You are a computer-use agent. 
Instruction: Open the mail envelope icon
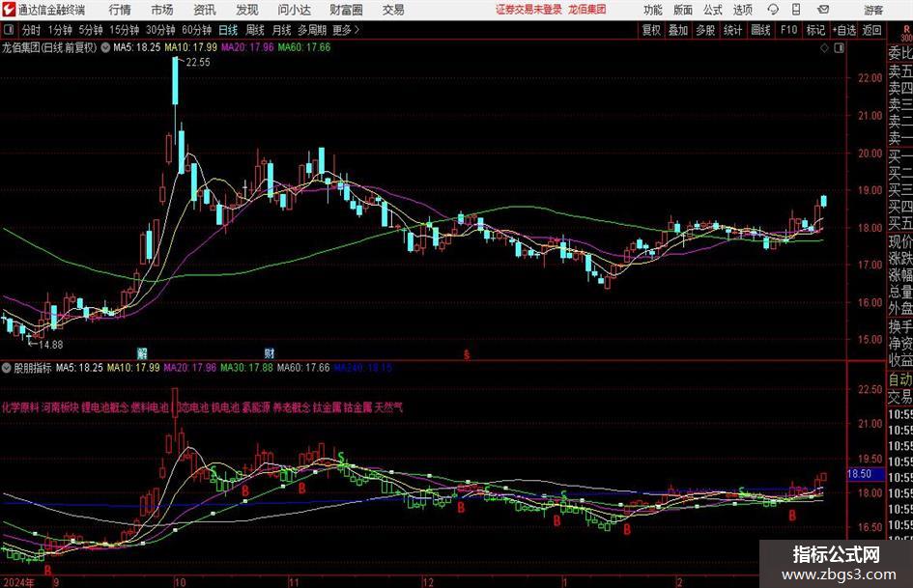coord(823,10)
